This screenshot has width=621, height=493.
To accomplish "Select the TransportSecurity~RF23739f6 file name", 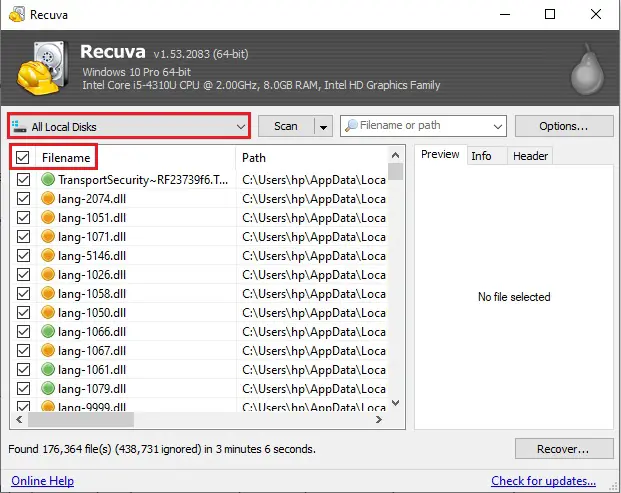I will tap(143, 180).
